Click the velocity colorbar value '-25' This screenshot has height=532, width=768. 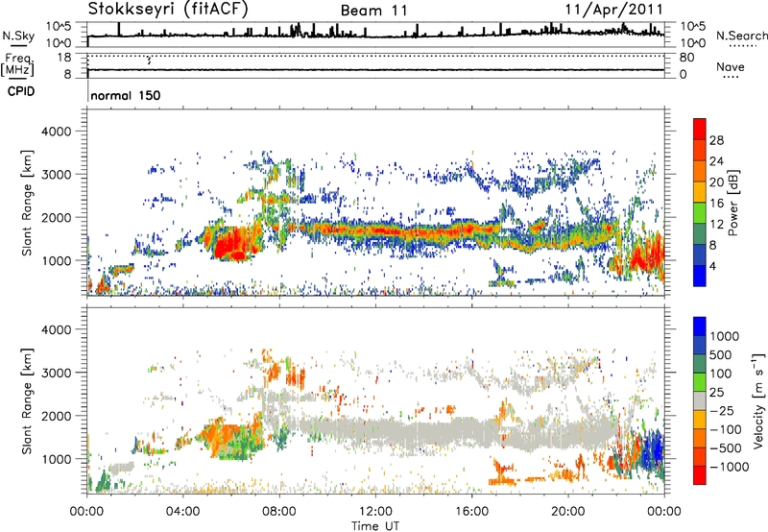tap(722, 410)
